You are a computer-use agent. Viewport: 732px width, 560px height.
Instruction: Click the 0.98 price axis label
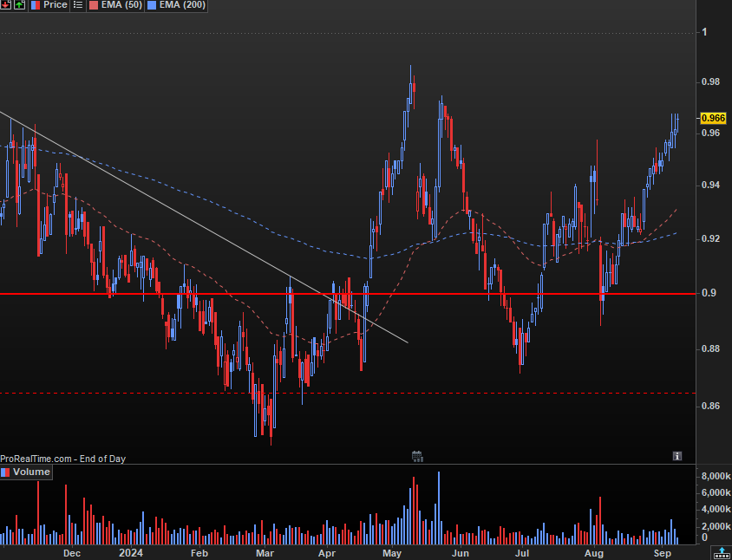711,82
